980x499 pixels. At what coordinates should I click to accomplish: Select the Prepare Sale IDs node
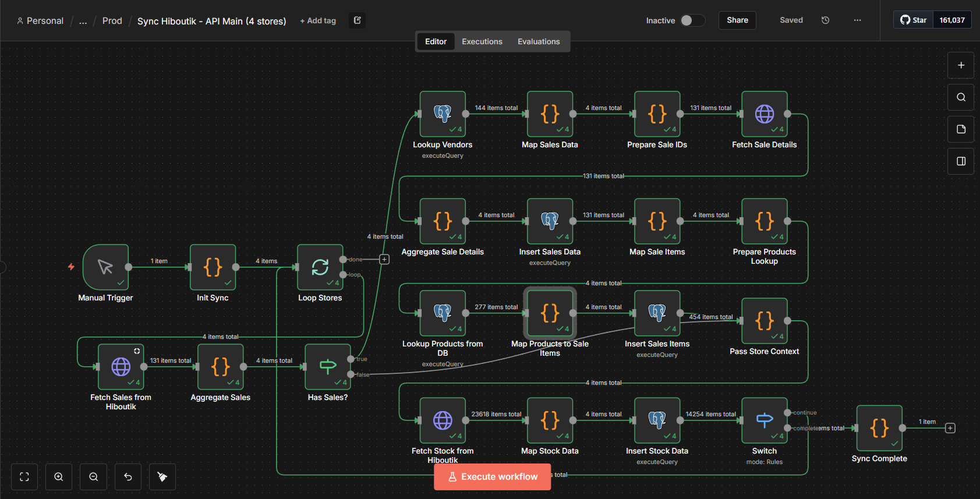[657, 114]
